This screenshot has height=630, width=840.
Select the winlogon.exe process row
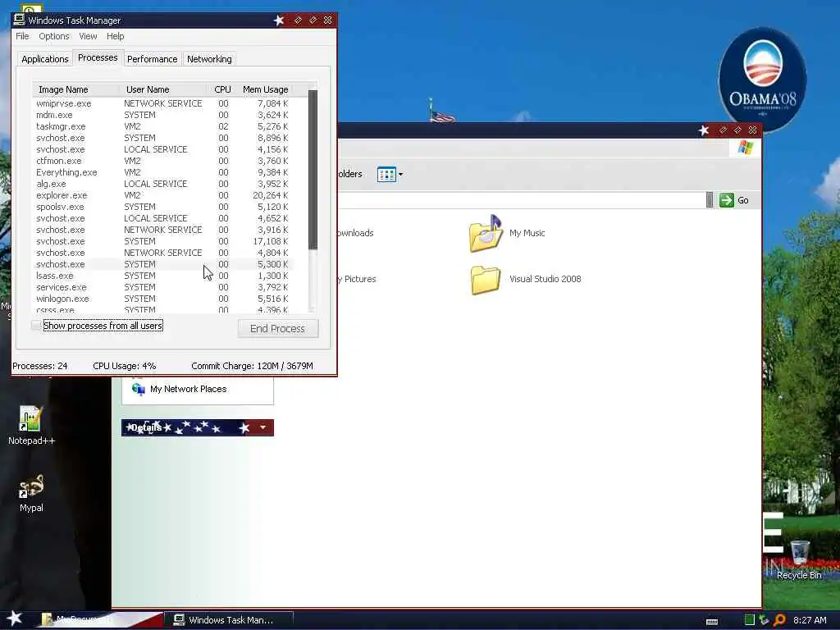click(x=162, y=299)
